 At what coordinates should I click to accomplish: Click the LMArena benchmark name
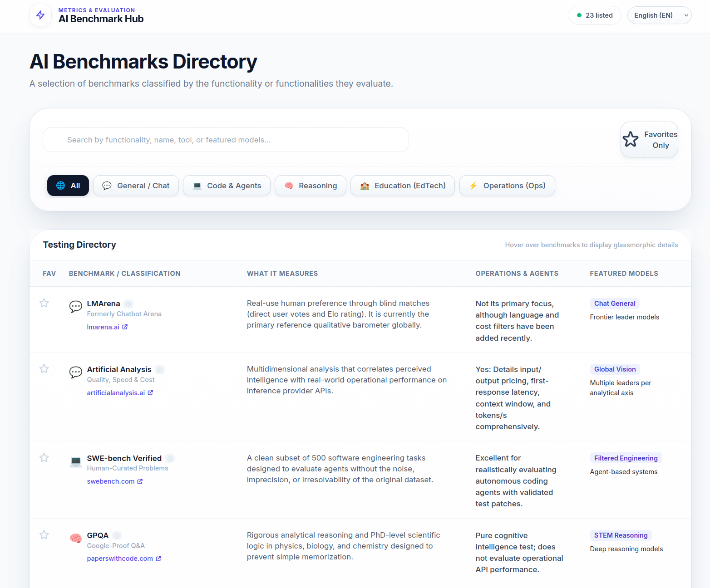tap(104, 304)
